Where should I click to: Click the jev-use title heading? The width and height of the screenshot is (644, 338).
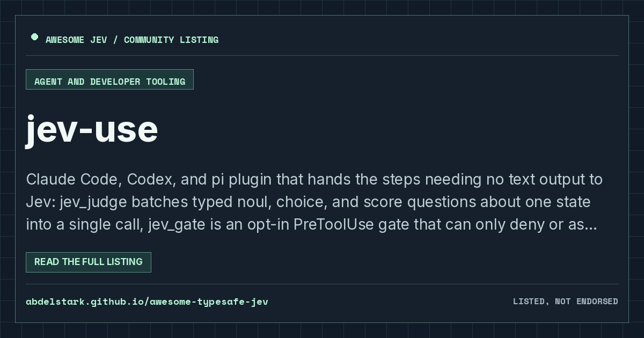coord(92,130)
